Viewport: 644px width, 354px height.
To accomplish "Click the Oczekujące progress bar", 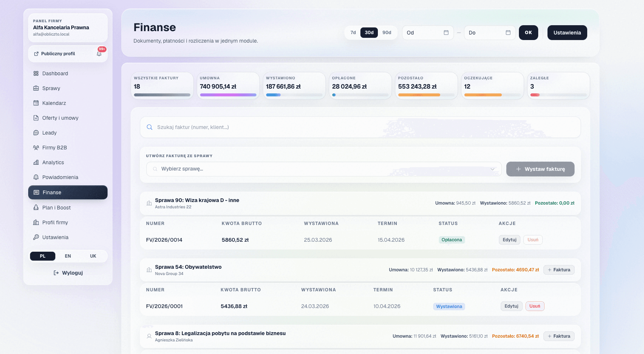I will pyautogui.click(x=492, y=95).
